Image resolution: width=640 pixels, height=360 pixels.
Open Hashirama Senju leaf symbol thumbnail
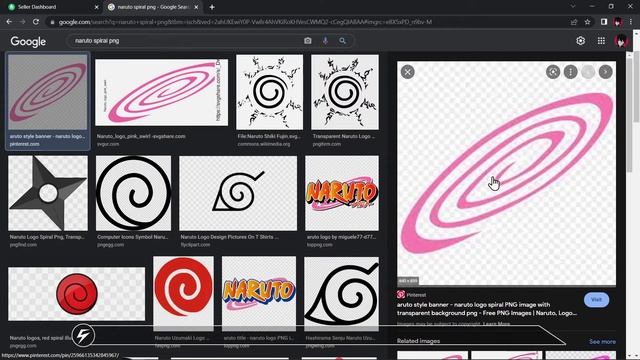click(x=341, y=293)
